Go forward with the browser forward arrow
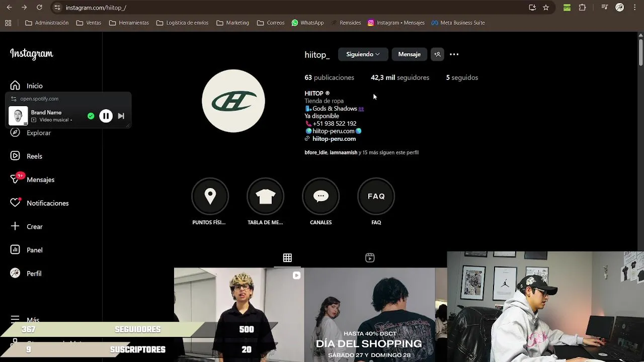Image resolution: width=644 pixels, height=362 pixels. (24, 8)
